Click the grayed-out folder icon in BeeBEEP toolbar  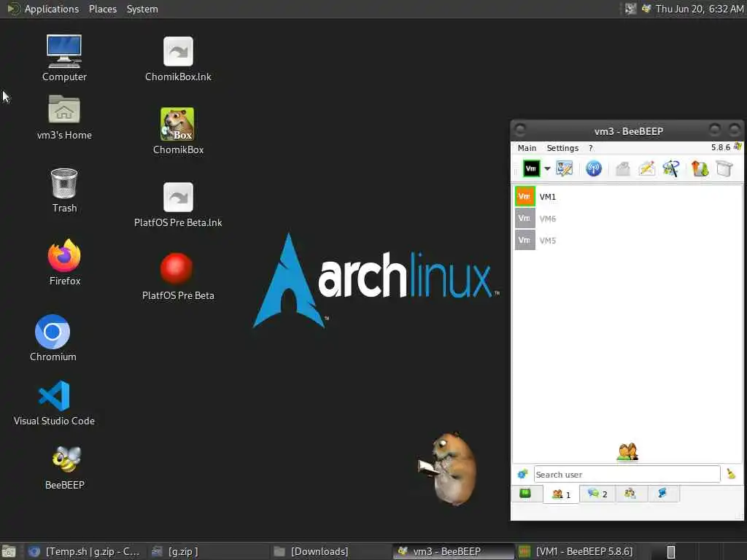click(623, 168)
